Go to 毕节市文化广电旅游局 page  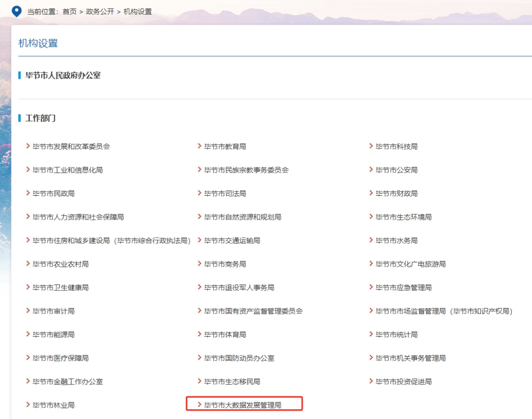point(411,264)
